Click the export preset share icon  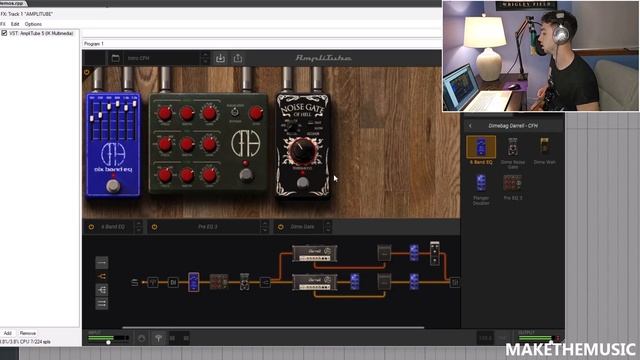tap(238, 58)
